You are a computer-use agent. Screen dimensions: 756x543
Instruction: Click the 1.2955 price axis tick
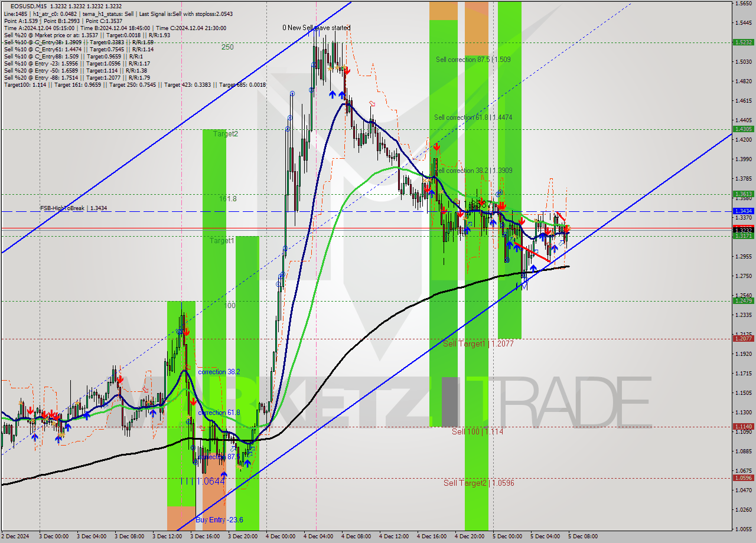click(744, 257)
